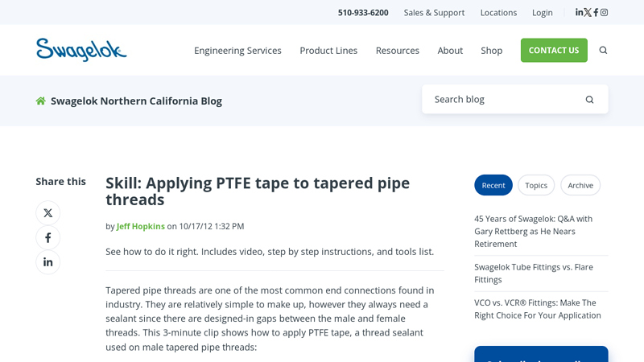
Task: Open author Jeff Hopkins link
Action: pos(141,226)
